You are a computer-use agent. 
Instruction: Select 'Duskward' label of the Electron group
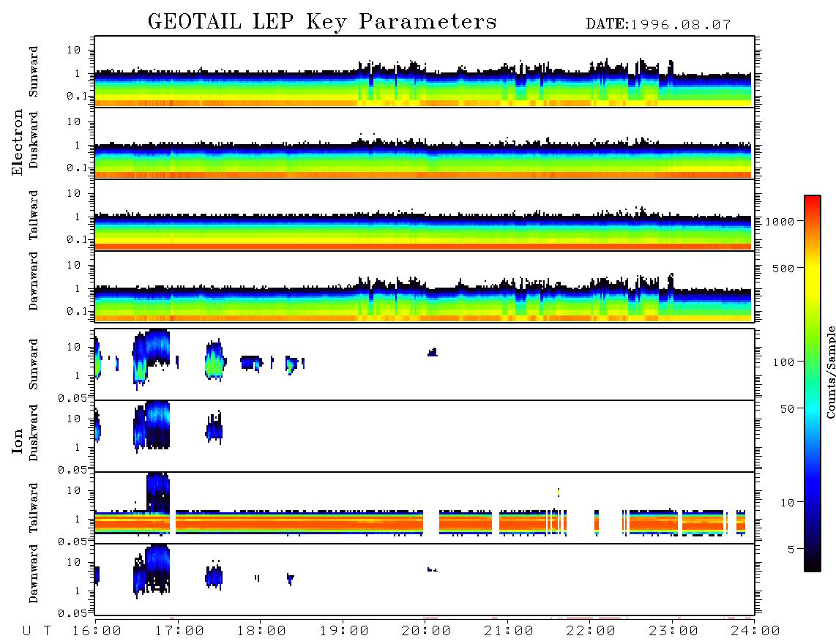[x=34, y=140]
